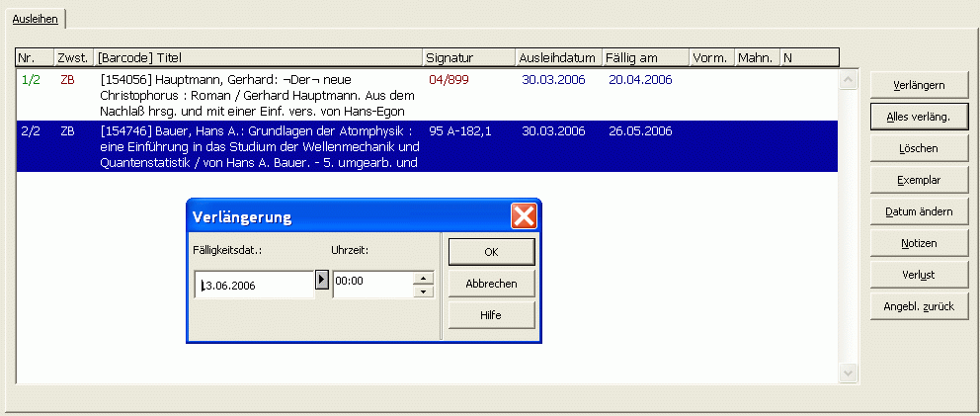Click the N column header
This screenshot has height=416, width=980.
click(x=809, y=58)
